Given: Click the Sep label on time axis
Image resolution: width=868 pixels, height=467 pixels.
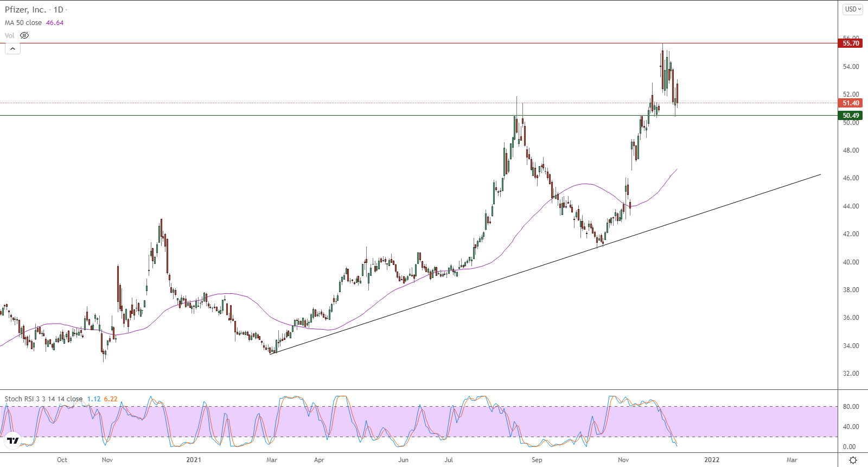Looking at the screenshot, I should point(537,460).
